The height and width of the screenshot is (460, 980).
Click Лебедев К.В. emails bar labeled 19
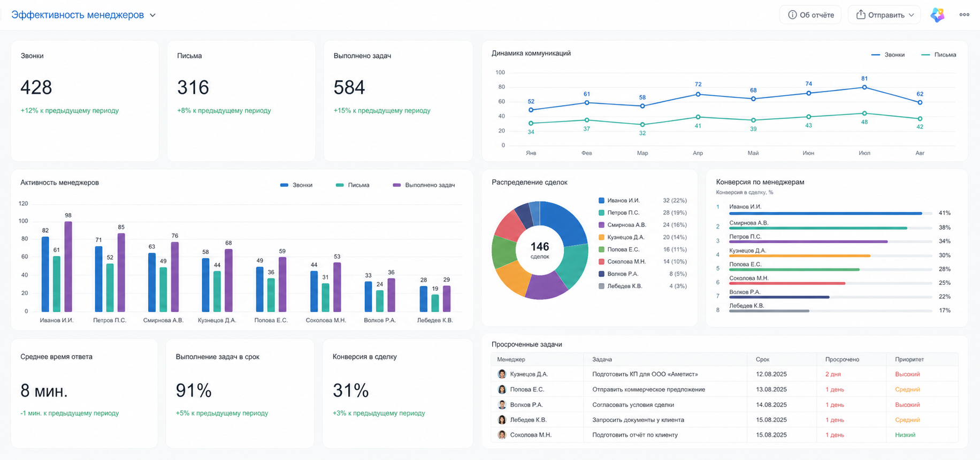tap(435, 303)
